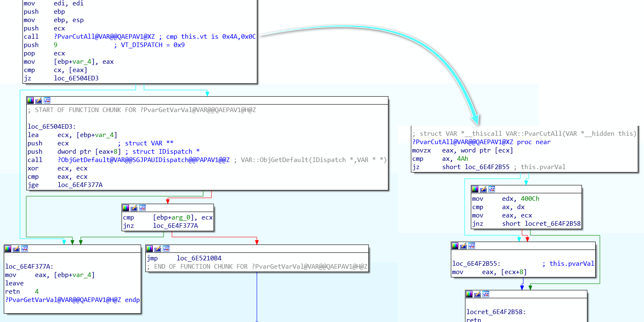Viewport: 644px width, 322px height.
Task: Click pencil icon on jmp loc_6E5210B4 block
Action: [x=158, y=249]
